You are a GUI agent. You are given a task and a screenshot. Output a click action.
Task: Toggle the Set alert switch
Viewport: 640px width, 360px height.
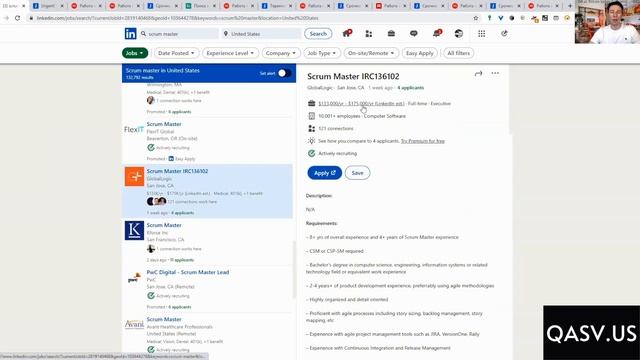coord(284,73)
